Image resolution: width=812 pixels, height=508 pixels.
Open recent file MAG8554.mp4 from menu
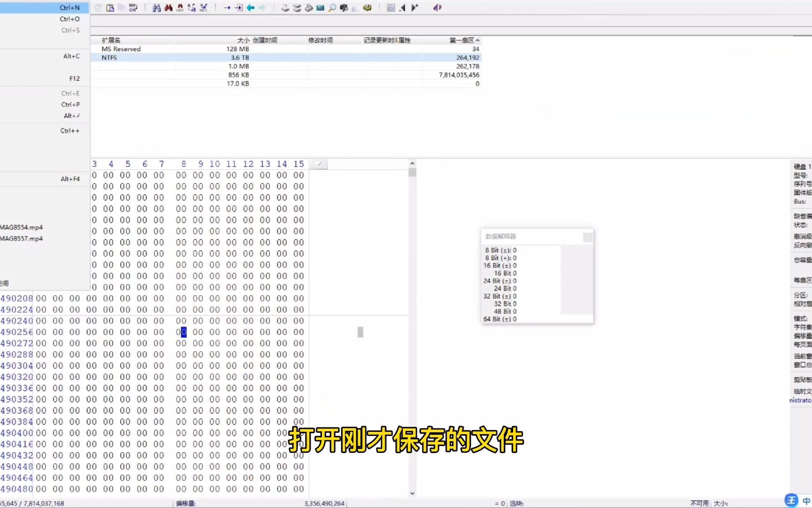(x=44, y=227)
